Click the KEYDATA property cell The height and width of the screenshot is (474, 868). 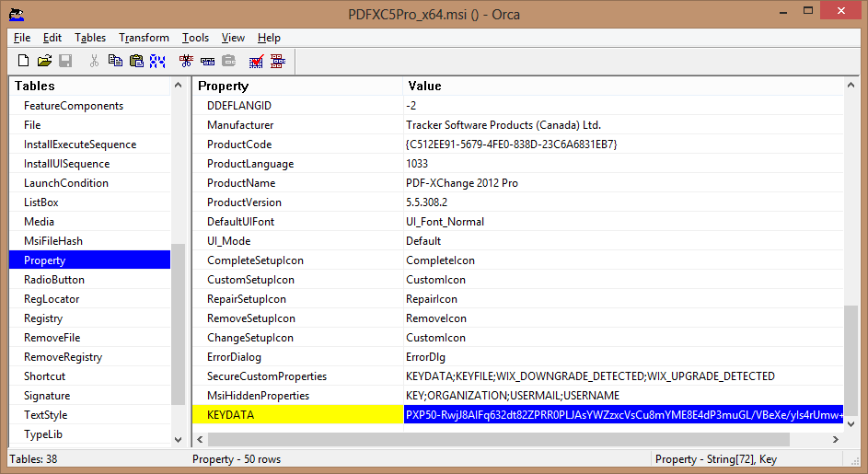pyautogui.click(x=298, y=415)
